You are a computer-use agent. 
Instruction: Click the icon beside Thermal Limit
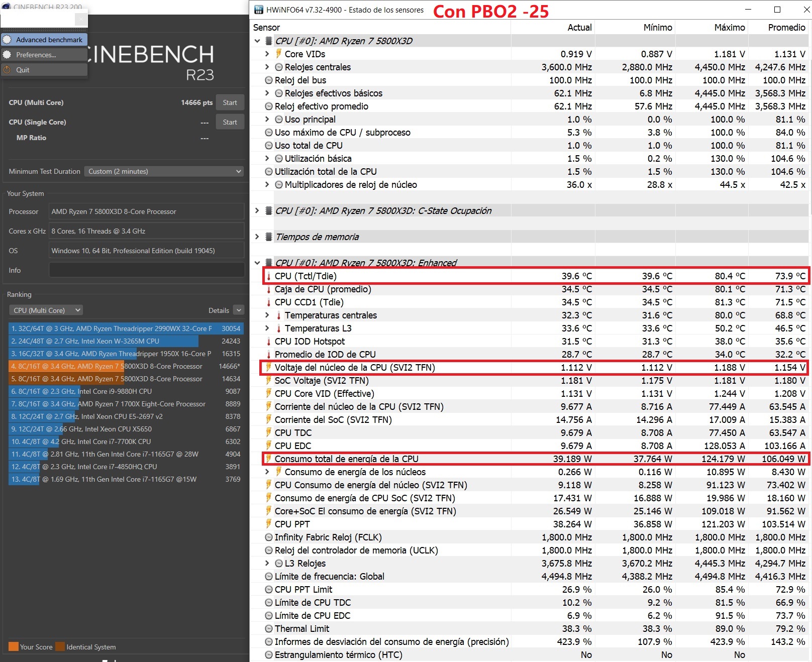click(269, 628)
